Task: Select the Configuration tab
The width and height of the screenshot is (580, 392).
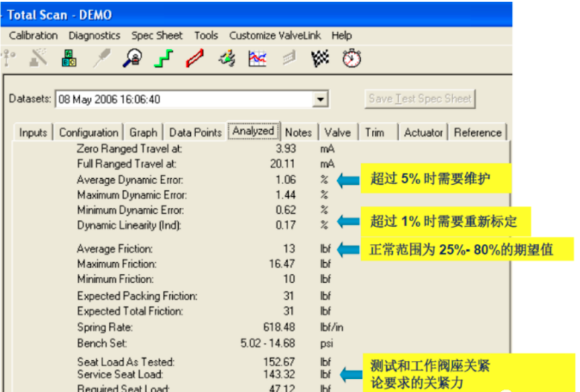Action: (x=88, y=133)
